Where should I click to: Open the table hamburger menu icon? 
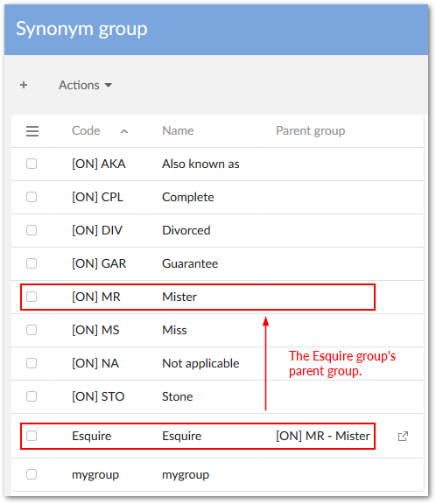click(32, 131)
